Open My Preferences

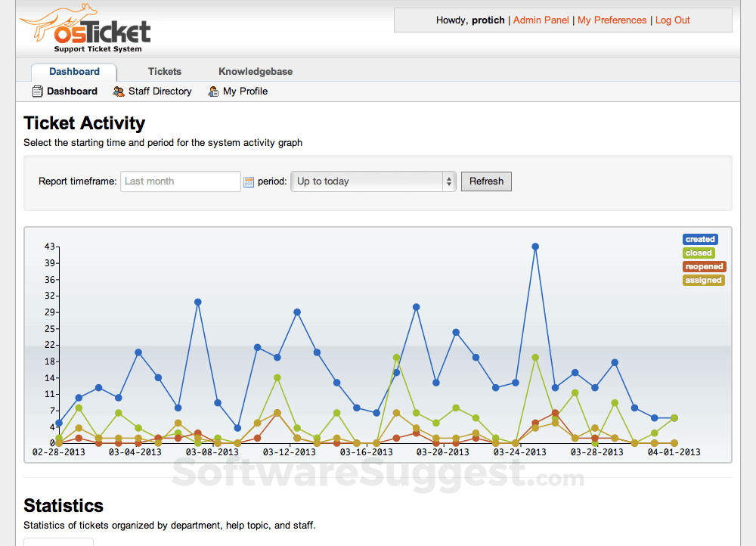tap(612, 20)
